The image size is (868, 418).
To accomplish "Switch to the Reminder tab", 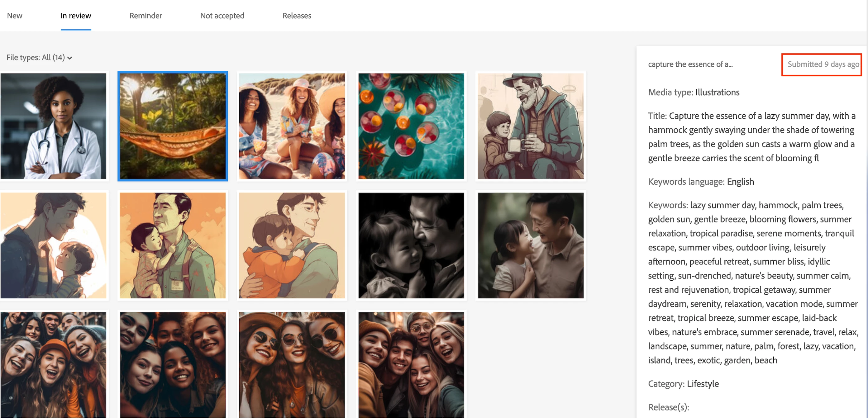I will [145, 16].
